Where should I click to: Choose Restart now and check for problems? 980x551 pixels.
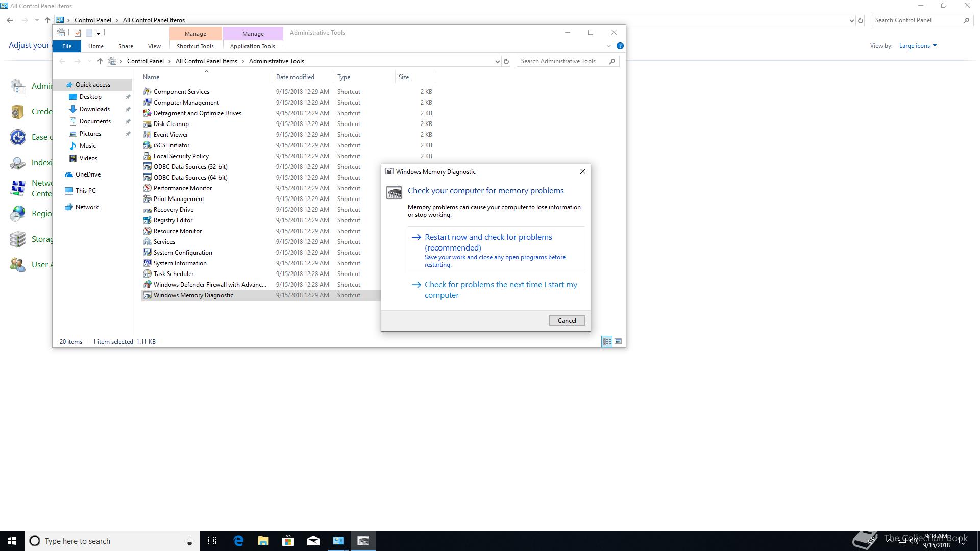(x=496, y=250)
